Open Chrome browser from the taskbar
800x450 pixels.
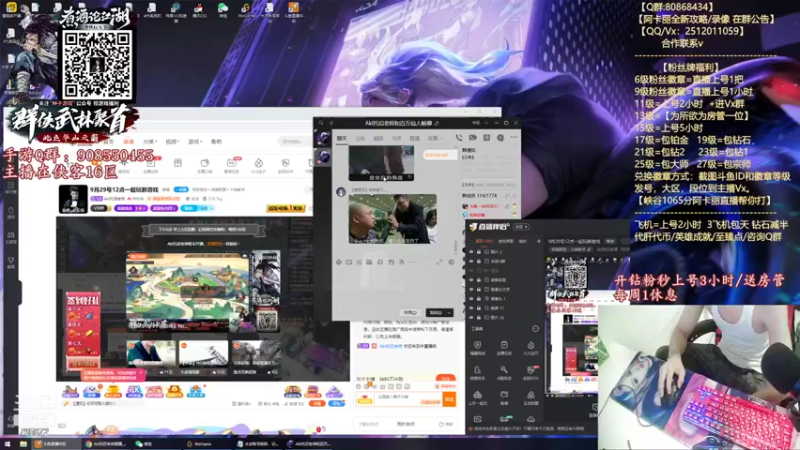108,444
